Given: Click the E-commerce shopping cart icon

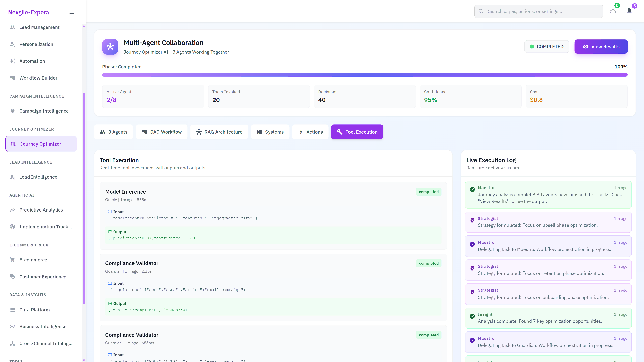Looking at the screenshot, I should pyautogui.click(x=13, y=260).
